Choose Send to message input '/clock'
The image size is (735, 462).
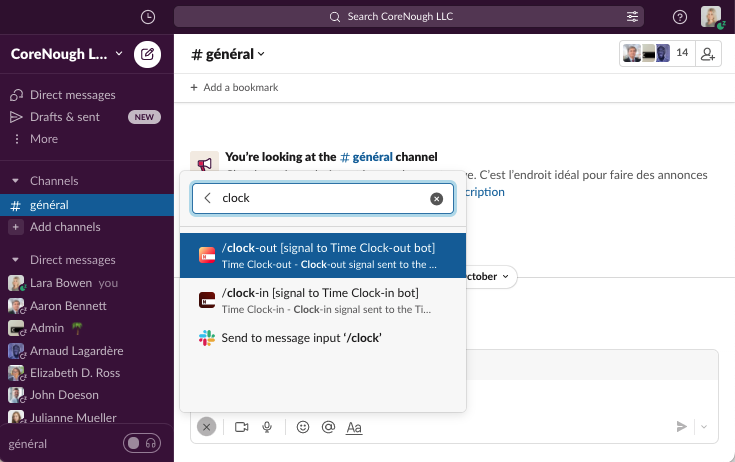click(x=323, y=338)
